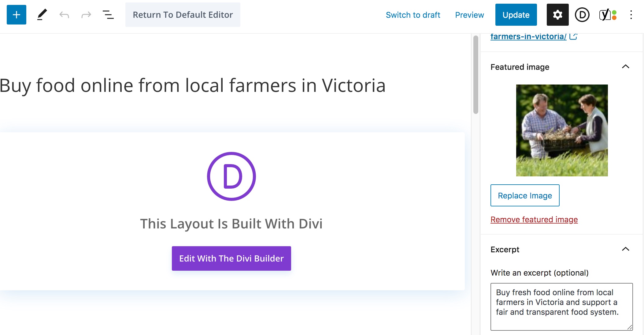Open the block list view icon
The image size is (644, 335).
[108, 15]
